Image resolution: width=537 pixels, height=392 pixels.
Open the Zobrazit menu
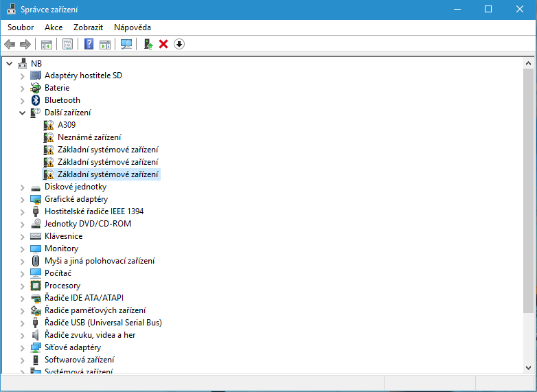tap(88, 27)
